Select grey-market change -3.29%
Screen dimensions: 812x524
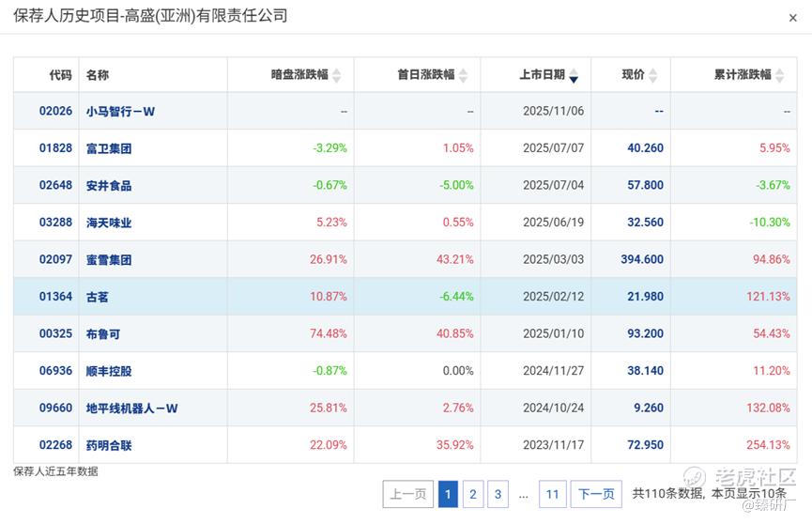coord(329,148)
